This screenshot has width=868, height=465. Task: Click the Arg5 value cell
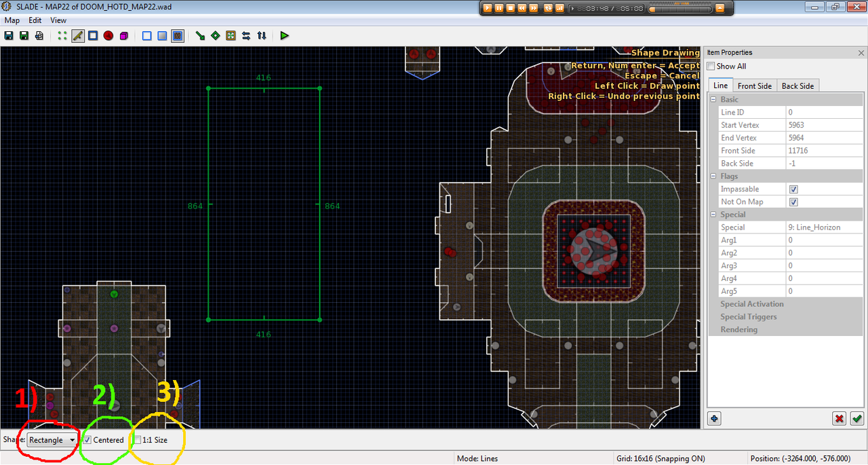coord(825,291)
